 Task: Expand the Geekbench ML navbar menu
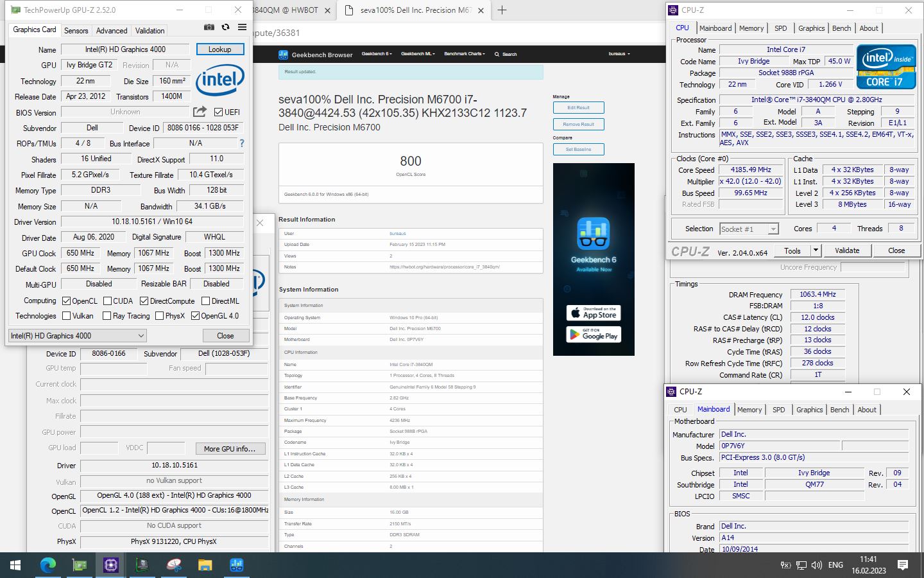point(418,54)
